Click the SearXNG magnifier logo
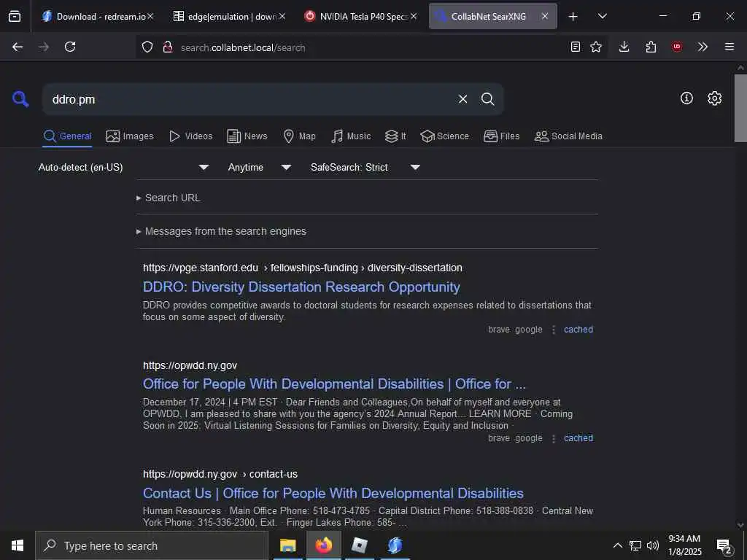 [x=20, y=99]
